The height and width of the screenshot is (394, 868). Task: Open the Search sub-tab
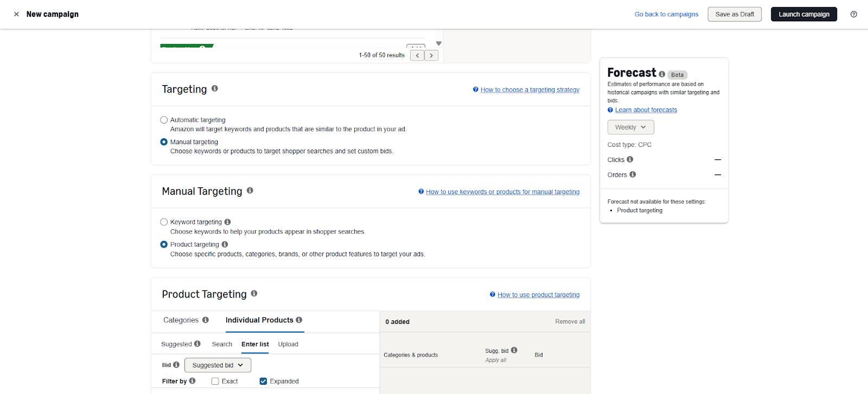(222, 344)
